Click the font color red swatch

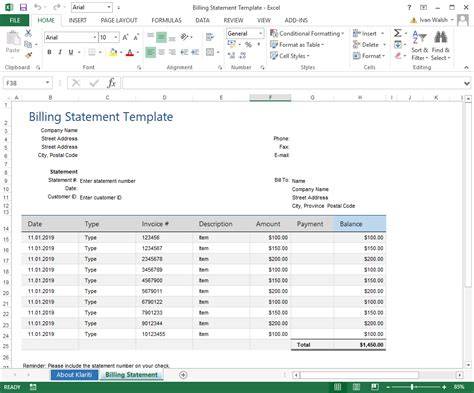click(130, 53)
